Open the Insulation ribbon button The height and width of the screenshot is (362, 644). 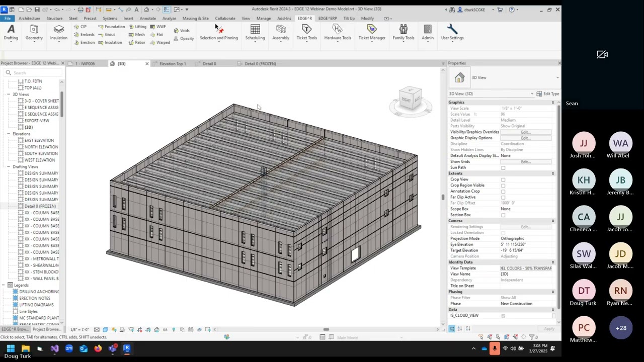pyautogui.click(x=58, y=33)
